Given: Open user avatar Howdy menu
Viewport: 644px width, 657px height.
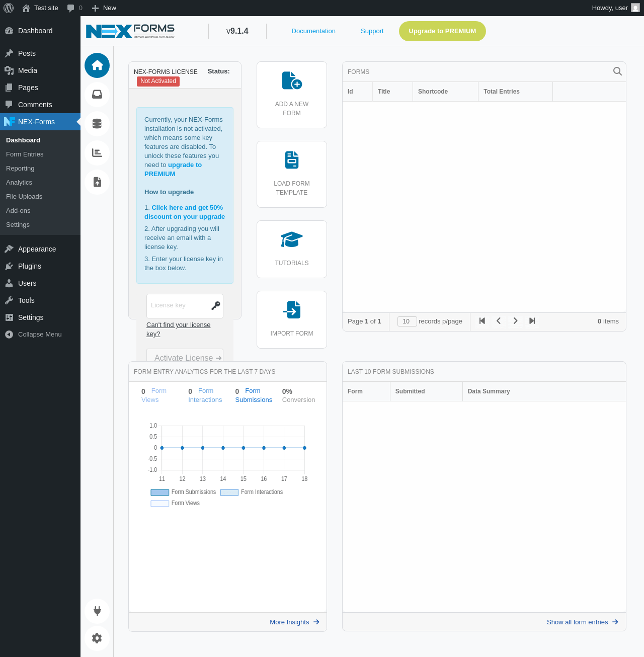Looking at the screenshot, I should (616, 8).
